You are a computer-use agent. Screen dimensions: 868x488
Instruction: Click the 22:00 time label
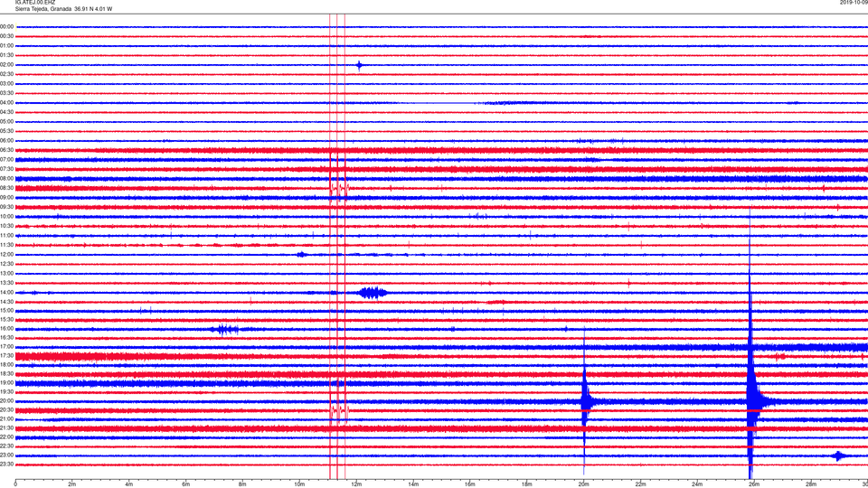(x=7, y=437)
